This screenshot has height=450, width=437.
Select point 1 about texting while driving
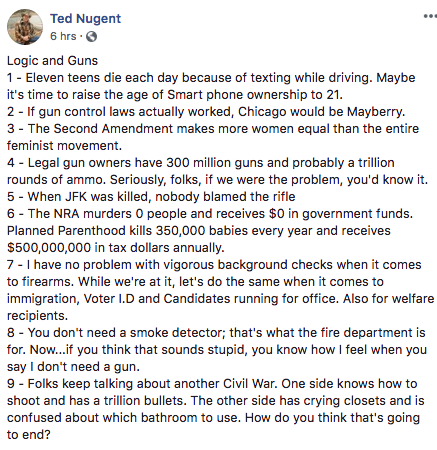[211, 78]
